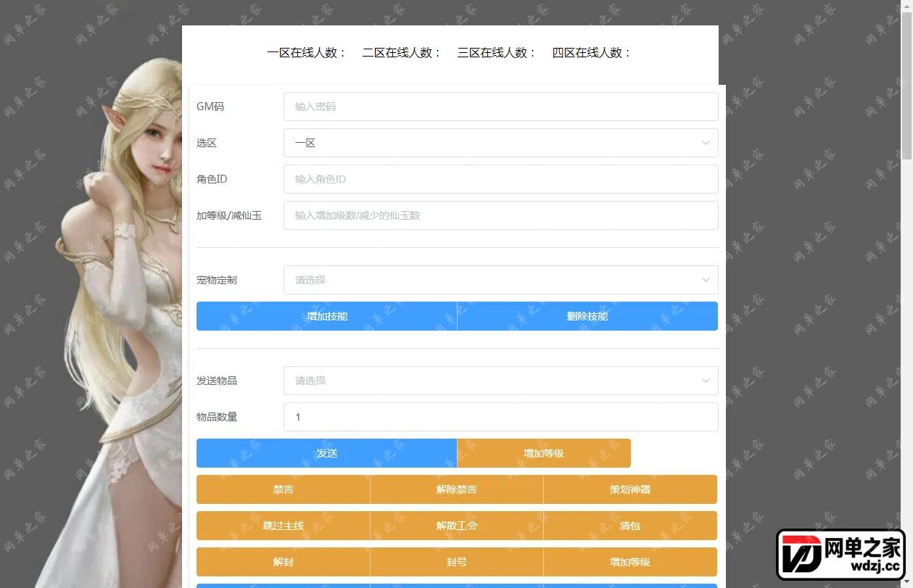Viewport: 913px width, 588px height.
Task: Click the 解封 unban button
Action: coord(284,562)
